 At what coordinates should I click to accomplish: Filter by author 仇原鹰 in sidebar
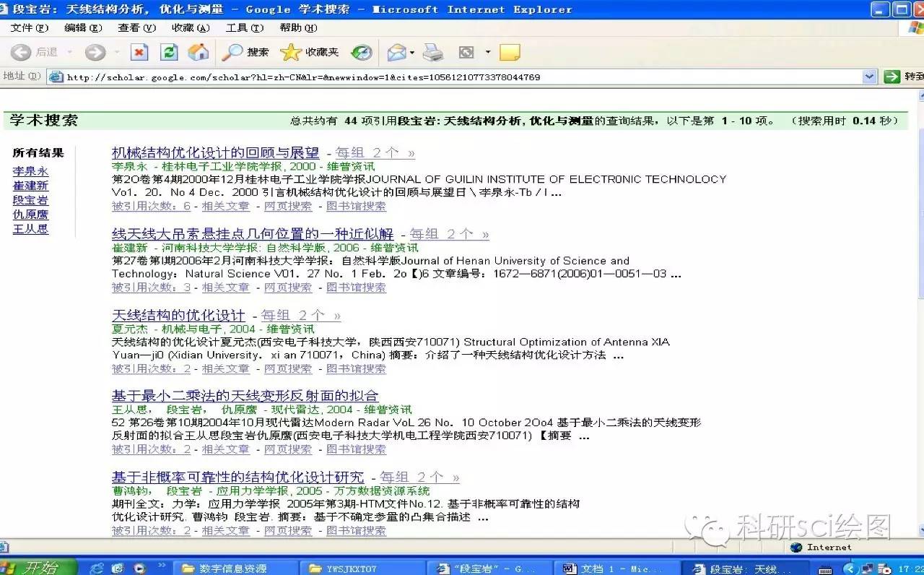30,215
